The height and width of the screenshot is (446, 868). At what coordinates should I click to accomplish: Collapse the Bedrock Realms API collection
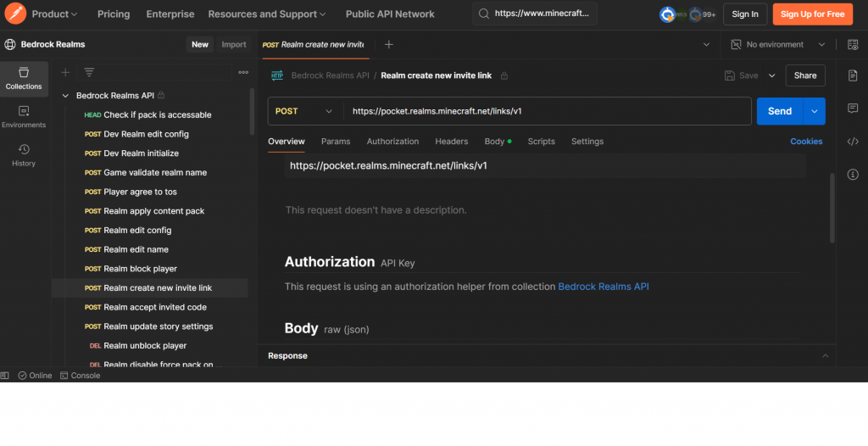pyautogui.click(x=65, y=96)
